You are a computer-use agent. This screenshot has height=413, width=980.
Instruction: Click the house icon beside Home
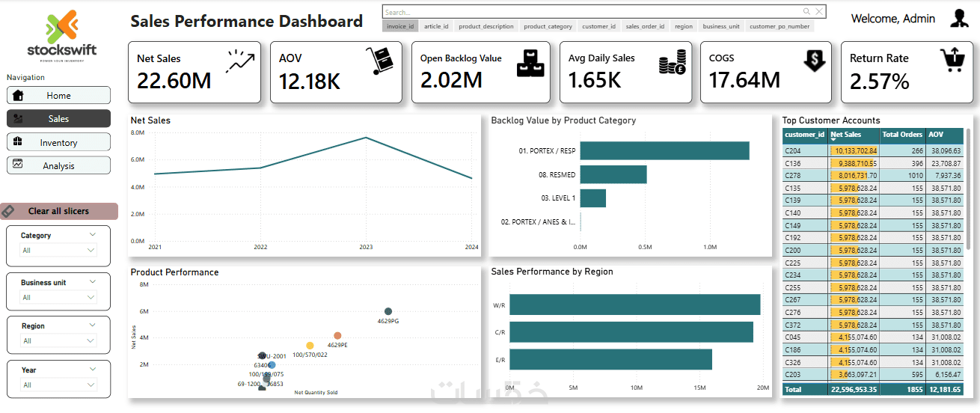coord(19,95)
